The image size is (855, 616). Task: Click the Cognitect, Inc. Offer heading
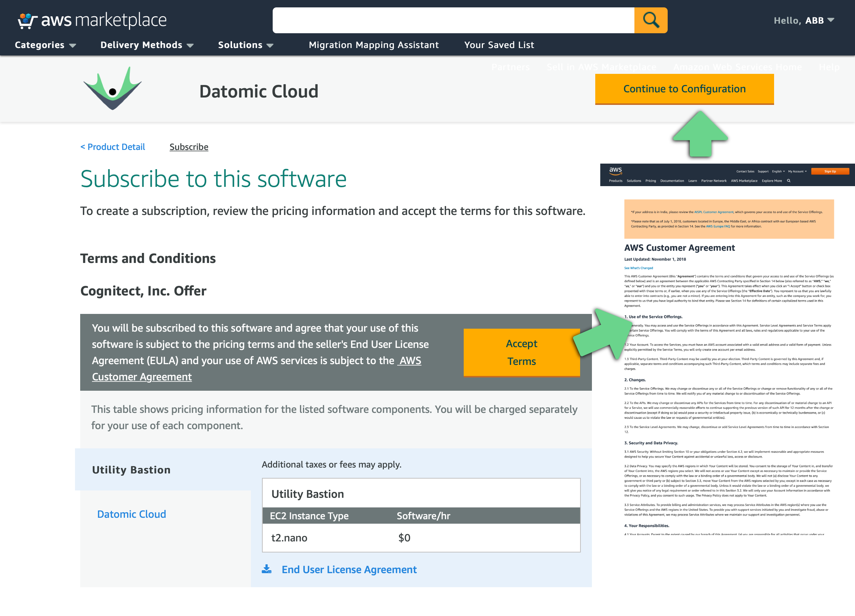point(143,291)
